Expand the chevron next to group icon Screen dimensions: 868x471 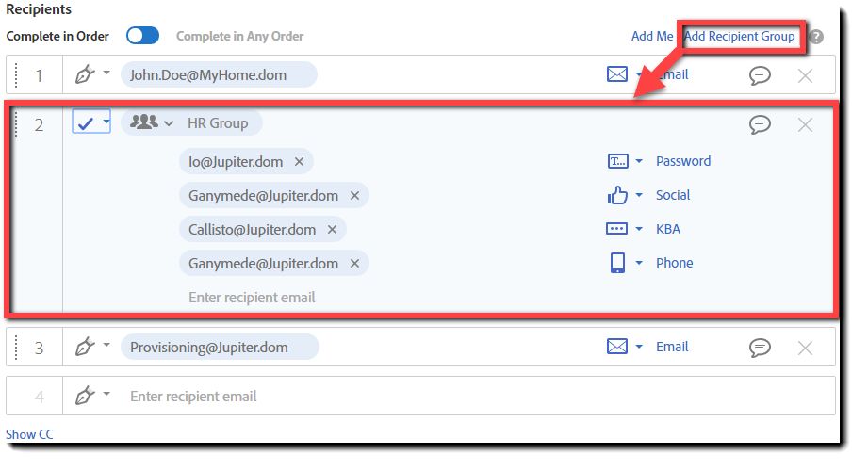[x=169, y=124]
